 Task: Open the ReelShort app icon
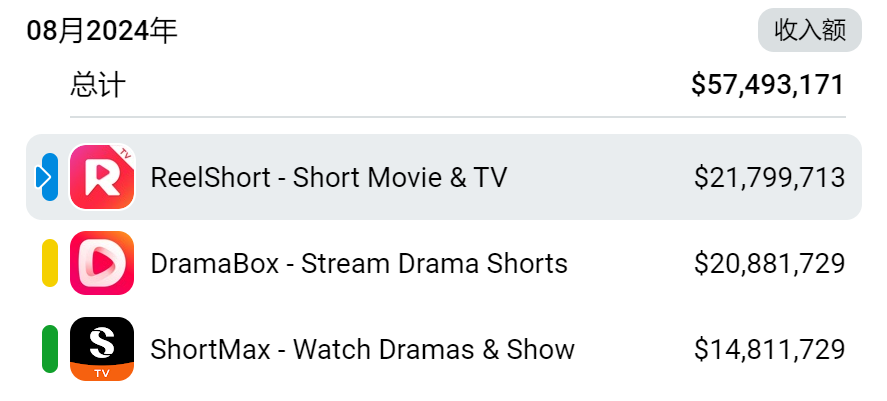tap(102, 177)
